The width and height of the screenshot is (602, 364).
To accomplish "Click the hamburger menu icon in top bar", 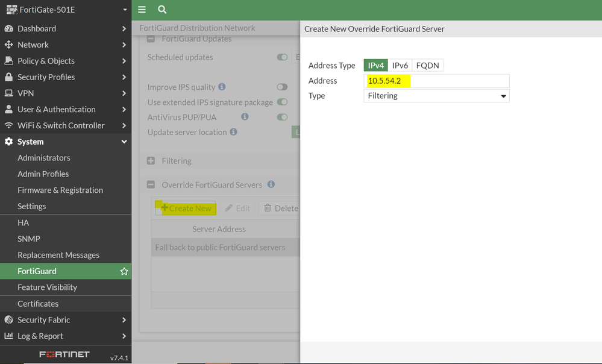I will pyautogui.click(x=142, y=10).
